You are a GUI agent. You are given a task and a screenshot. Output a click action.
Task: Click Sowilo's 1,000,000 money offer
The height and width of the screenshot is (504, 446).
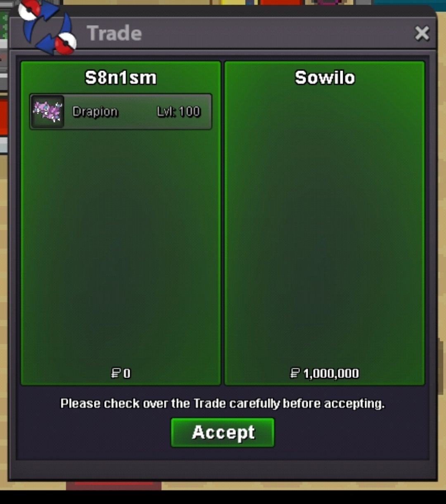(331, 374)
